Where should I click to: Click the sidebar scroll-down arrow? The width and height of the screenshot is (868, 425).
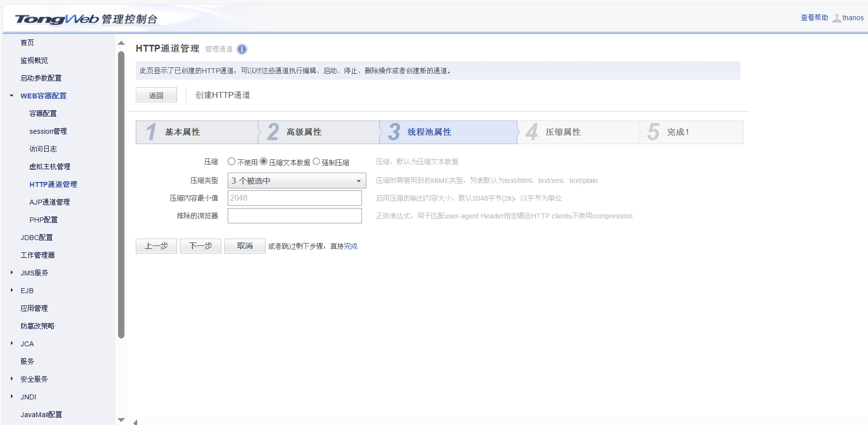coord(121,420)
